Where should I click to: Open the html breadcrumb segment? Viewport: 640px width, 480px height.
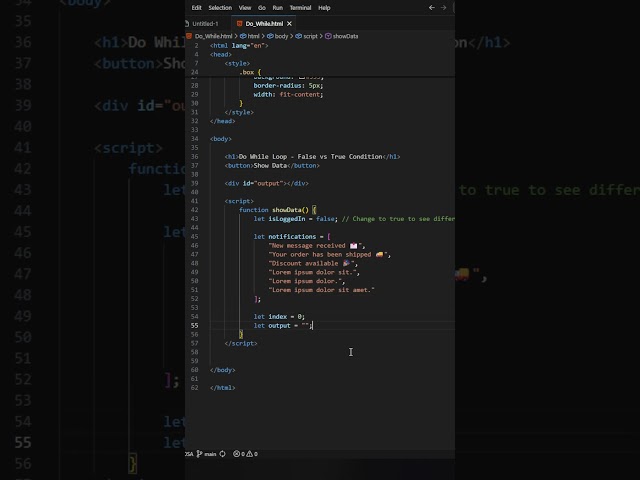tap(253, 36)
